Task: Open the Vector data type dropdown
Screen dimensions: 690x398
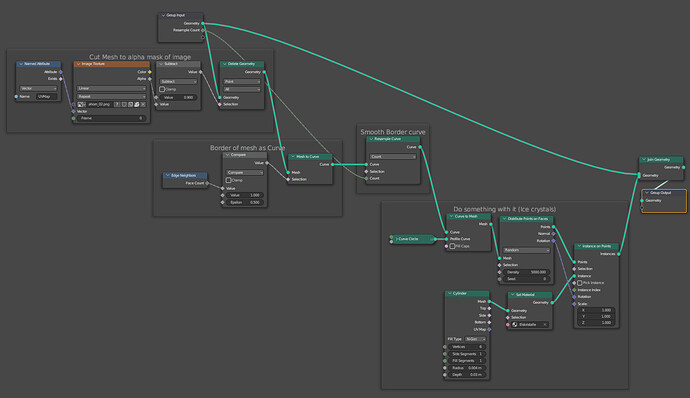Action: 38,88
